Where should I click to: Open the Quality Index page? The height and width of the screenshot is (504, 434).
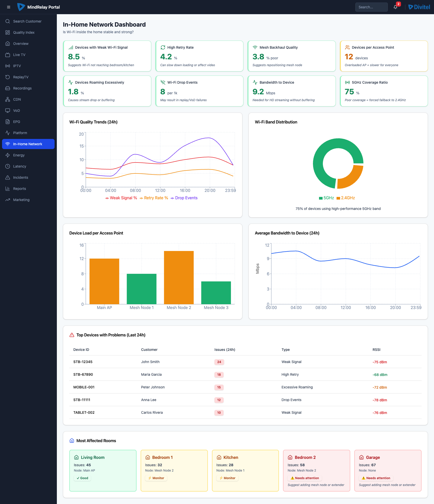point(24,32)
